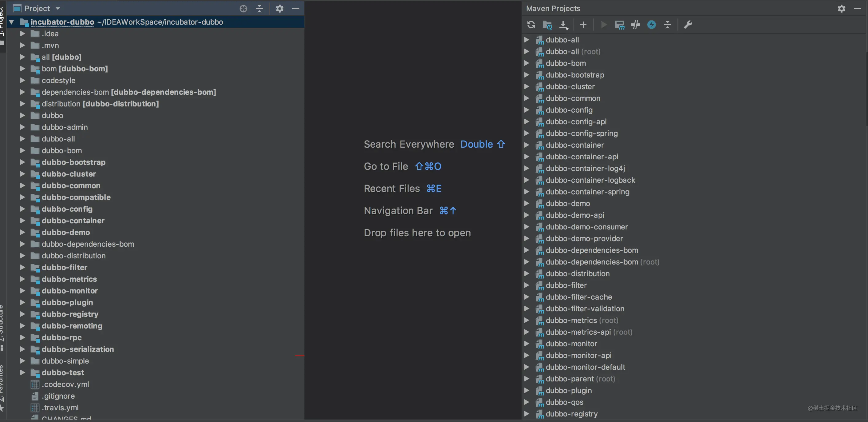
Task: Expand dubbo-common in Maven Projects
Action: coord(527,98)
